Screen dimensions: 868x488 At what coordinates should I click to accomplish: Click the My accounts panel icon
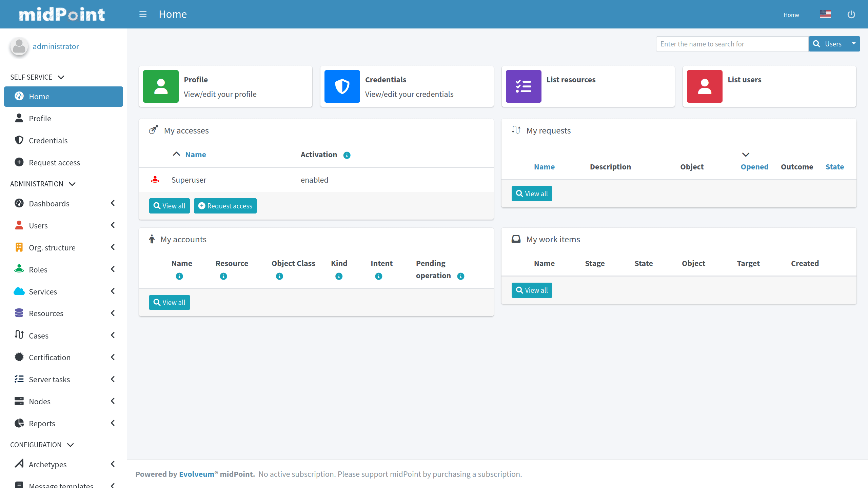coord(152,239)
